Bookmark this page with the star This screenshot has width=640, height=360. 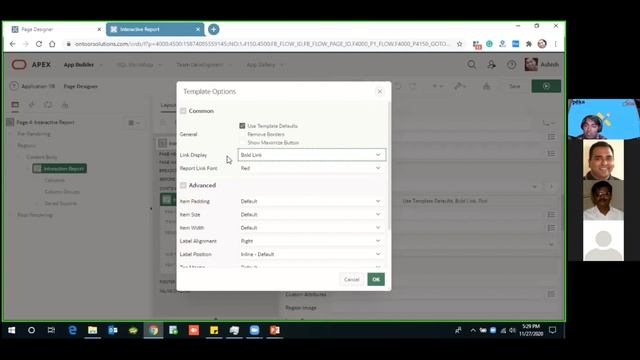point(460,44)
